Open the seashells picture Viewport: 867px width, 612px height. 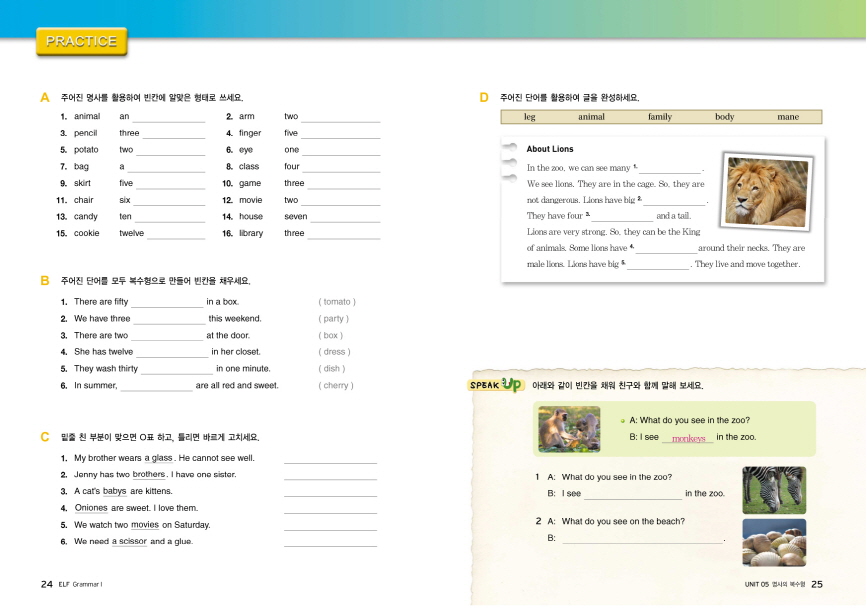coord(773,542)
